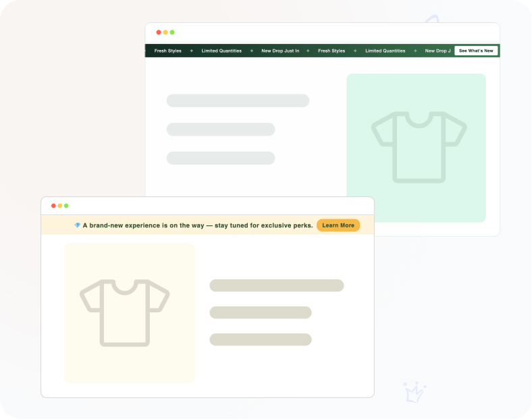Click the "See What's New" button
The height and width of the screenshot is (419, 532).
pos(476,51)
